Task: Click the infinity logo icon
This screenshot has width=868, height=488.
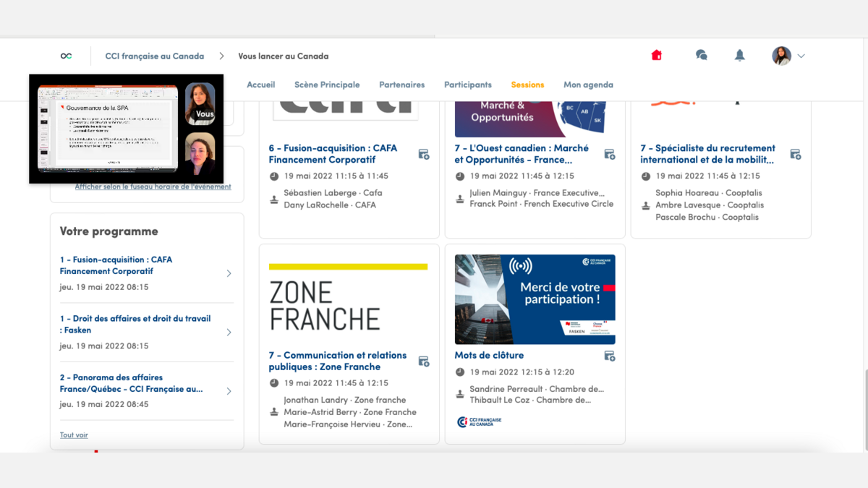Action: pos(67,56)
